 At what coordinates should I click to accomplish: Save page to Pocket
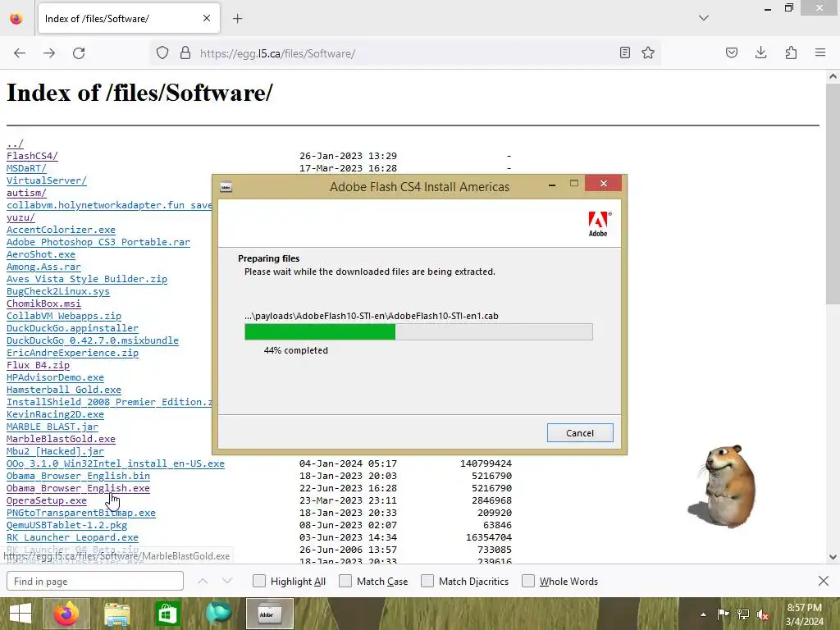pos(732,53)
